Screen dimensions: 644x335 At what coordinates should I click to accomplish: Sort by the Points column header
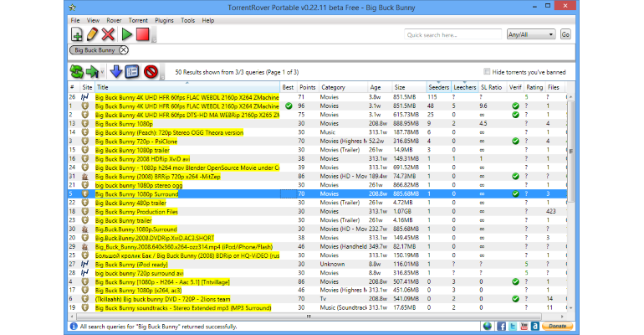tap(308, 87)
